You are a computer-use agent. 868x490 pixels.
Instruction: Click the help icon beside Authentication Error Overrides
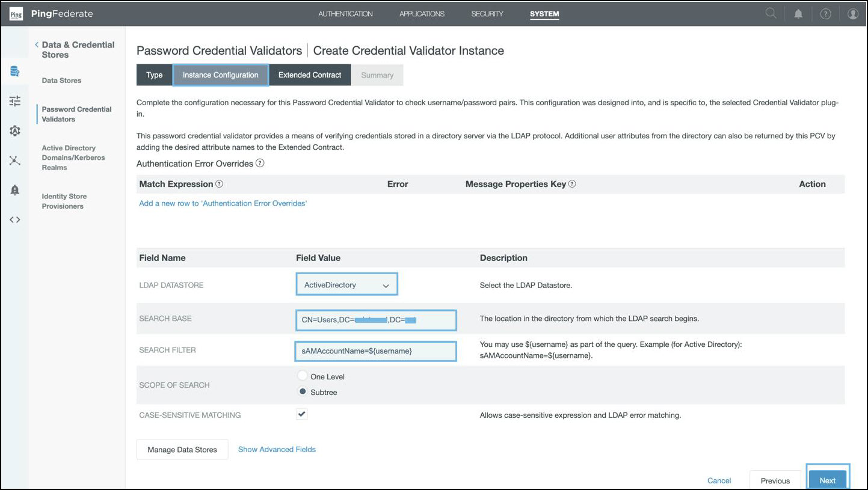(x=260, y=164)
